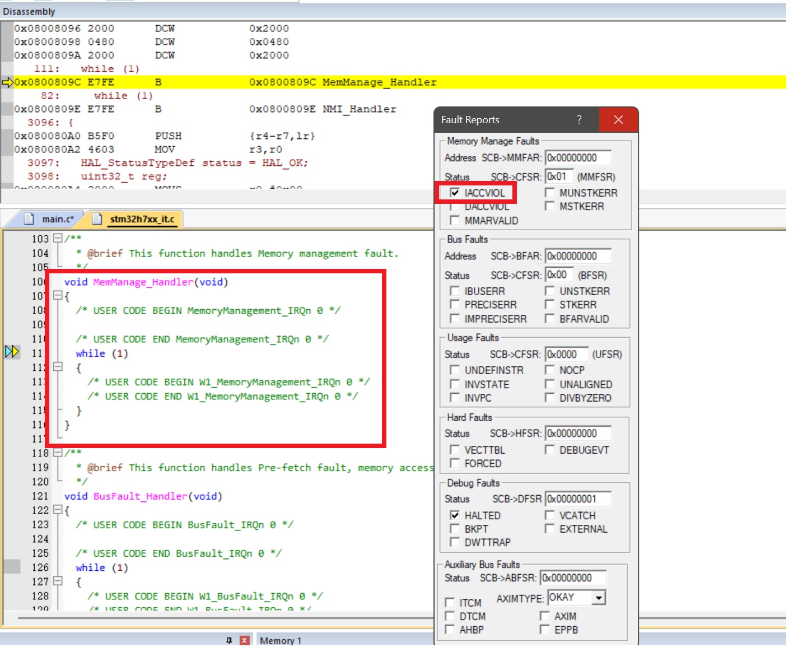Viewport: 812px width, 652px height.
Task: Click the program counter arrow in editor margin
Action: click(12, 352)
